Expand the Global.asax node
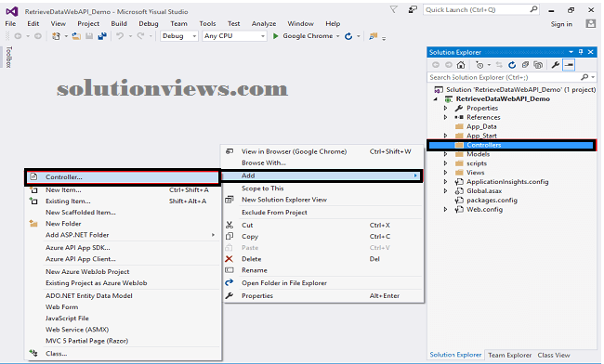 point(445,191)
